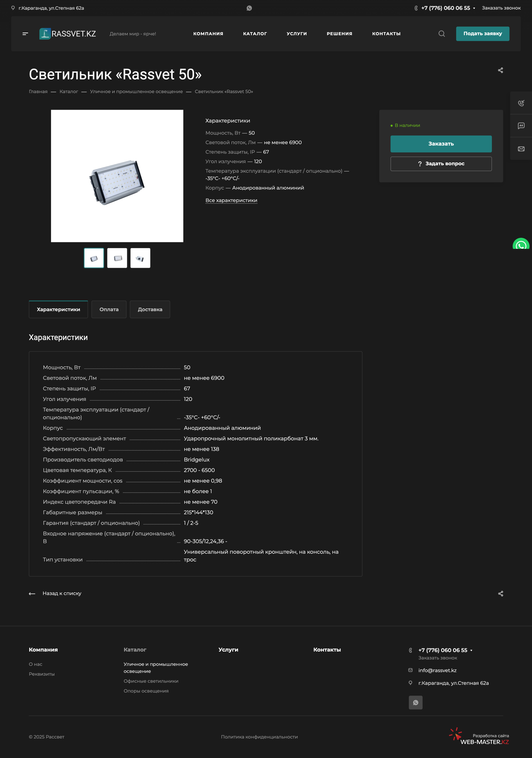
Task: Open the hamburger menu icon
Action: pos(25,34)
